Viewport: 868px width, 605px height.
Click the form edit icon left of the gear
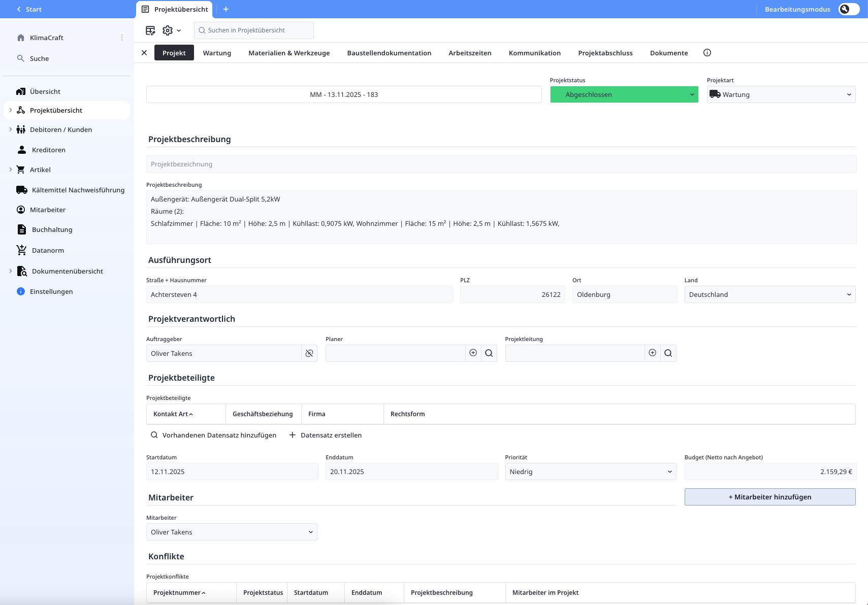point(150,30)
